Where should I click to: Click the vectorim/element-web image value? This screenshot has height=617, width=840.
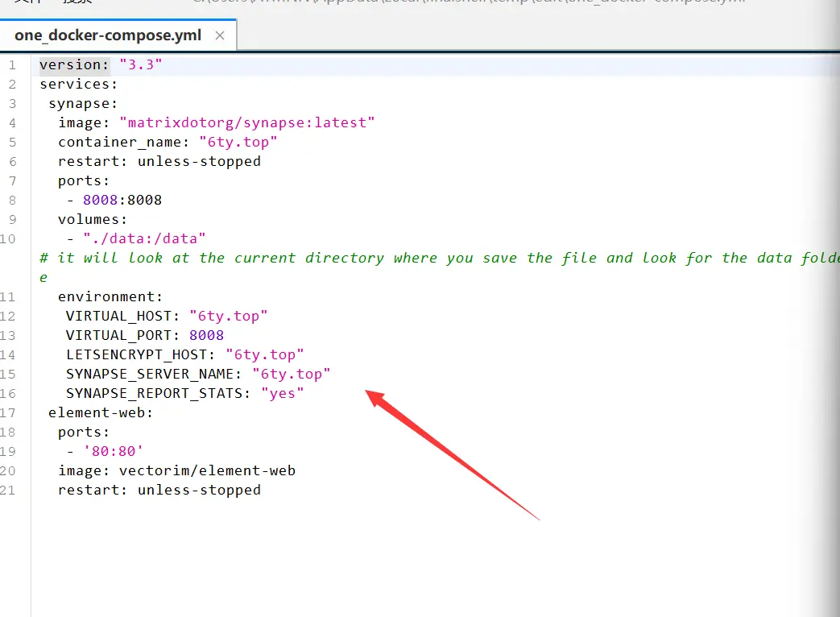[207, 470]
